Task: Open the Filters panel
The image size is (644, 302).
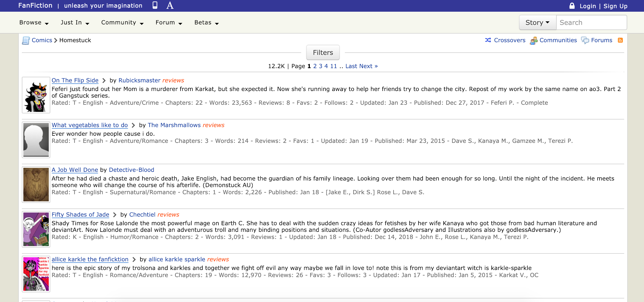Action: 323,52
